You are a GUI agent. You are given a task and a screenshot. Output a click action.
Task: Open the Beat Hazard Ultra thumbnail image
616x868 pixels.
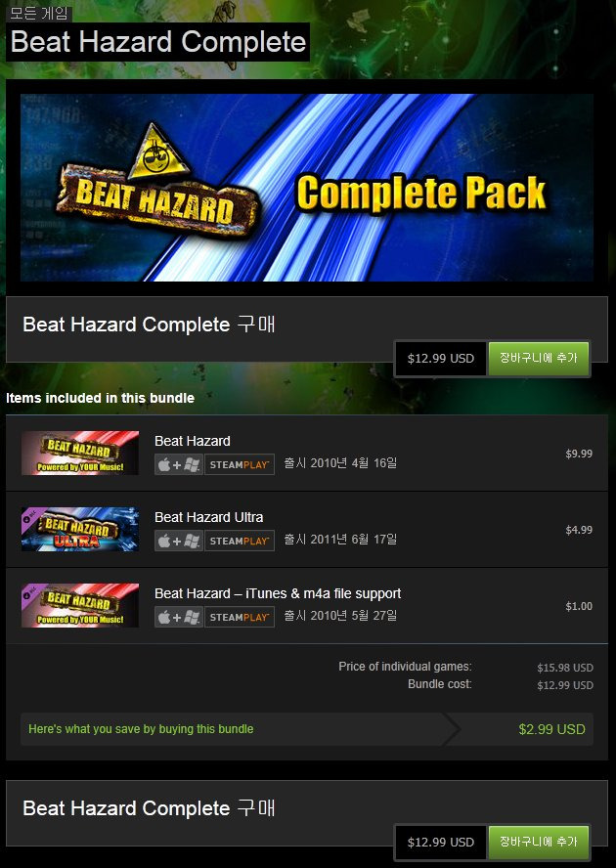(80, 529)
